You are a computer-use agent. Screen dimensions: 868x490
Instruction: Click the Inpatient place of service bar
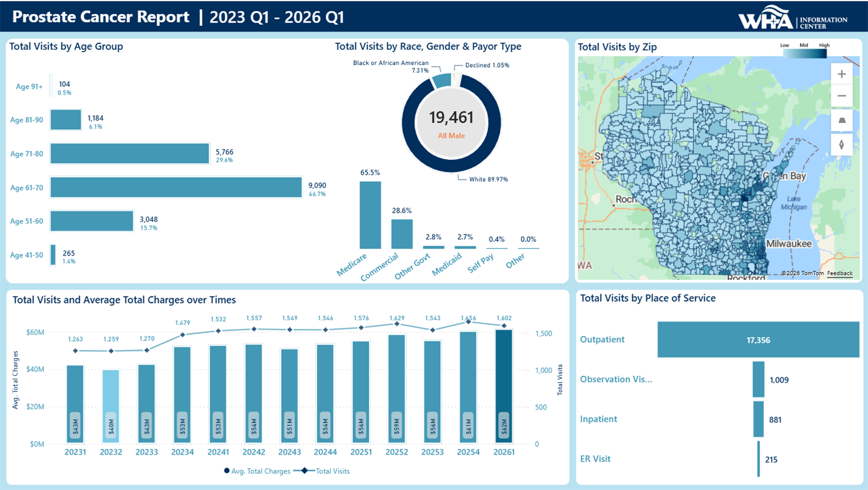click(759, 419)
